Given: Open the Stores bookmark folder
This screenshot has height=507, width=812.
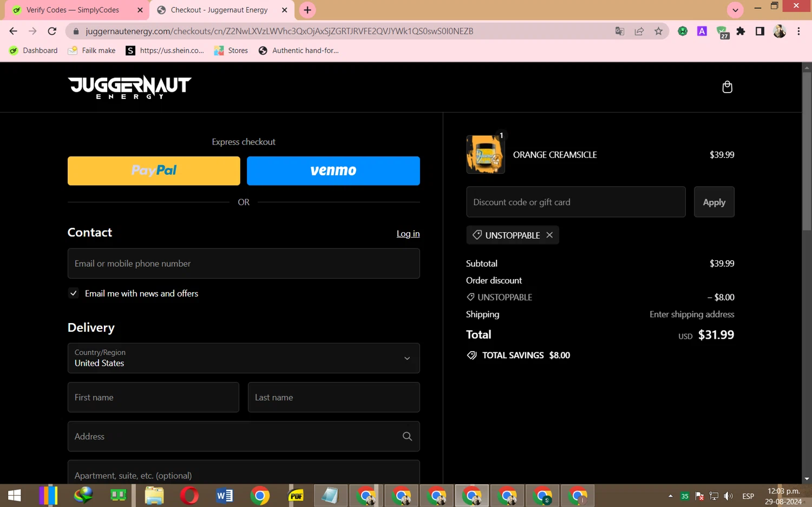Looking at the screenshot, I should 231,50.
